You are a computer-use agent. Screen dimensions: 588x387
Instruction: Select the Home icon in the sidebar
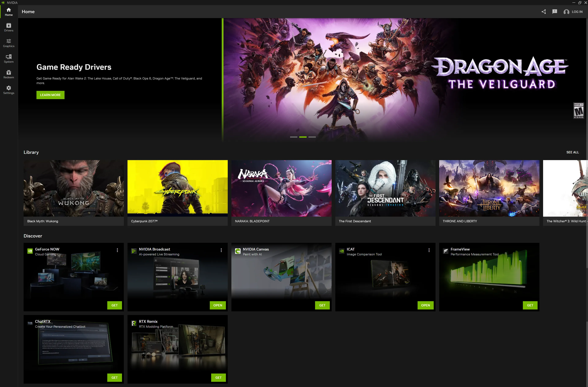(9, 11)
